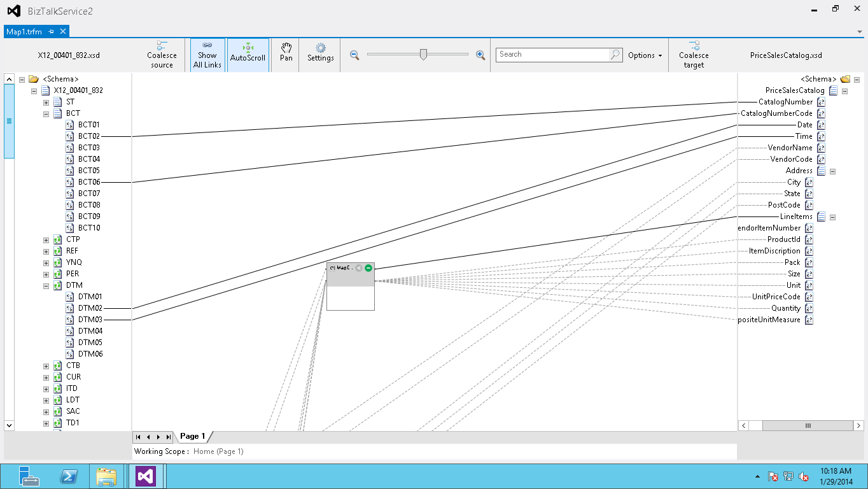
Task: Collapse the Address target node
Action: pos(832,171)
